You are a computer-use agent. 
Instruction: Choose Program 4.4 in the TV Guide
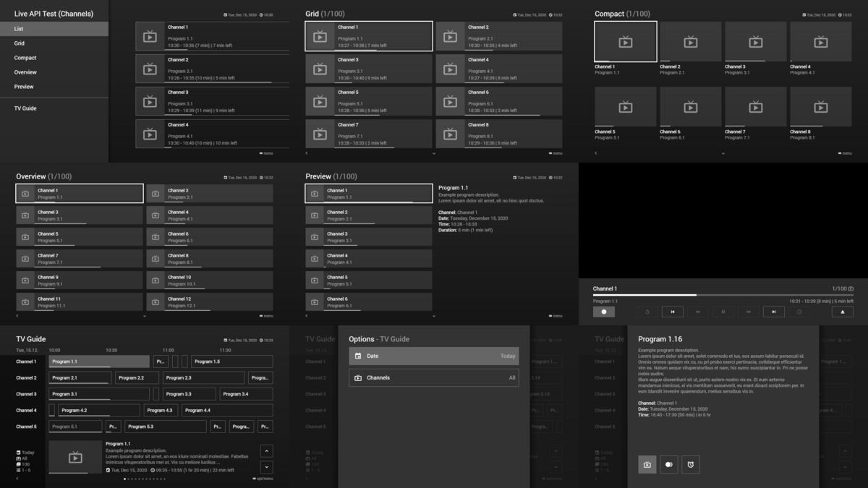point(226,410)
